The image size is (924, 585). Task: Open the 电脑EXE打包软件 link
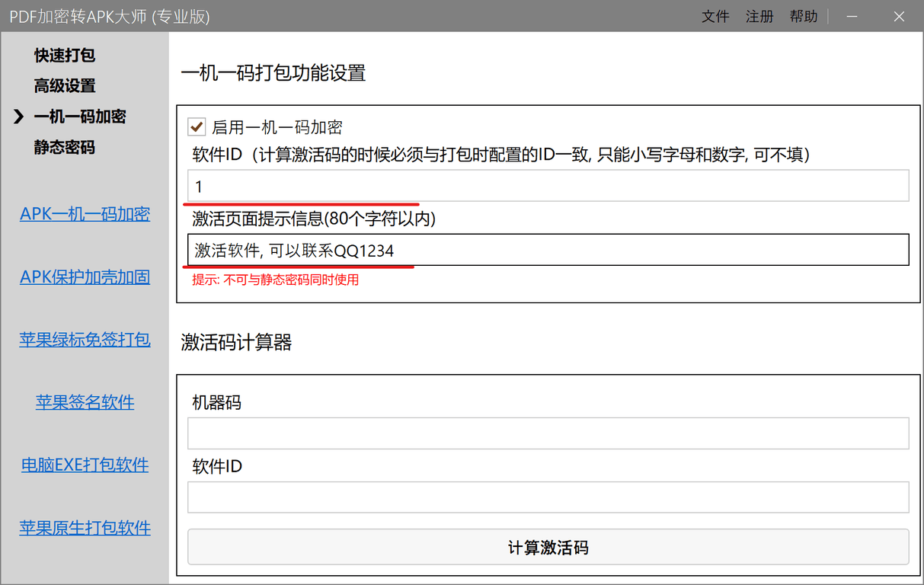tap(85, 465)
